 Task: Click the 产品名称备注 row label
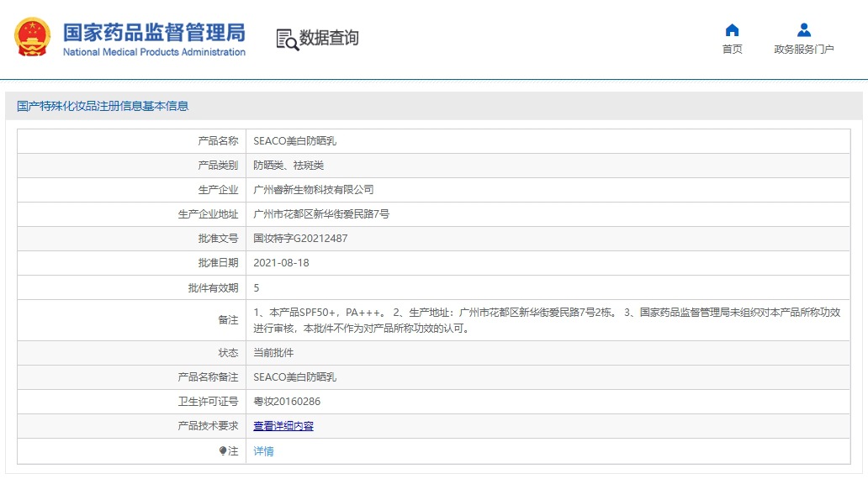pyautogui.click(x=208, y=377)
